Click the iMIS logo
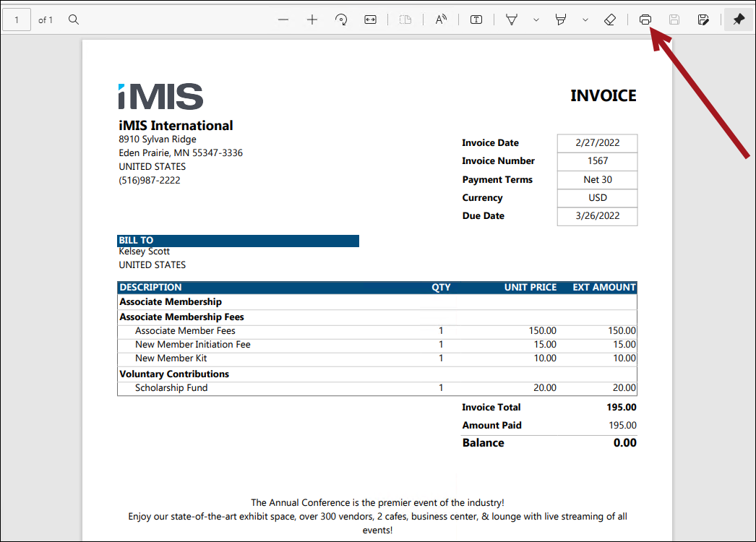This screenshot has width=756, height=542. [x=160, y=96]
